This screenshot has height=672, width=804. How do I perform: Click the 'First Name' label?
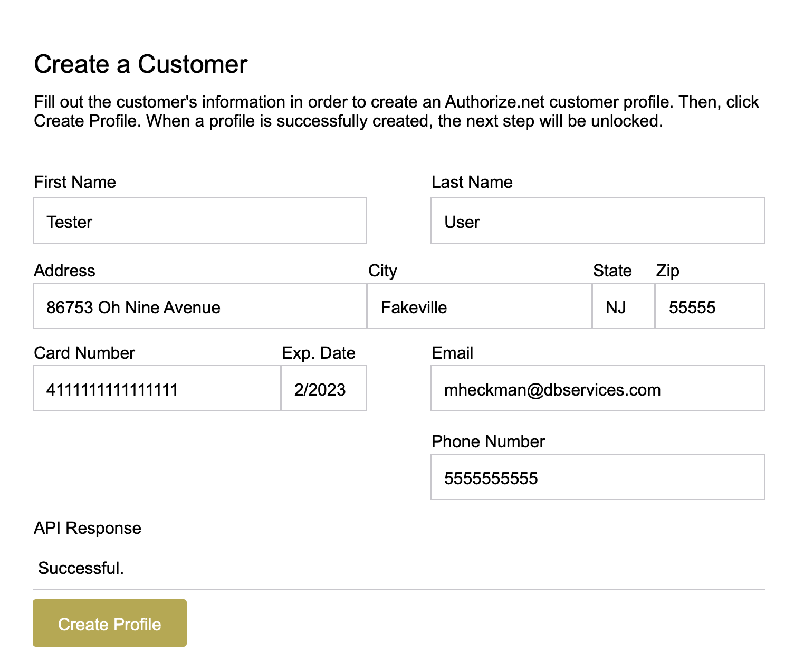pyautogui.click(x=75, y=182)
